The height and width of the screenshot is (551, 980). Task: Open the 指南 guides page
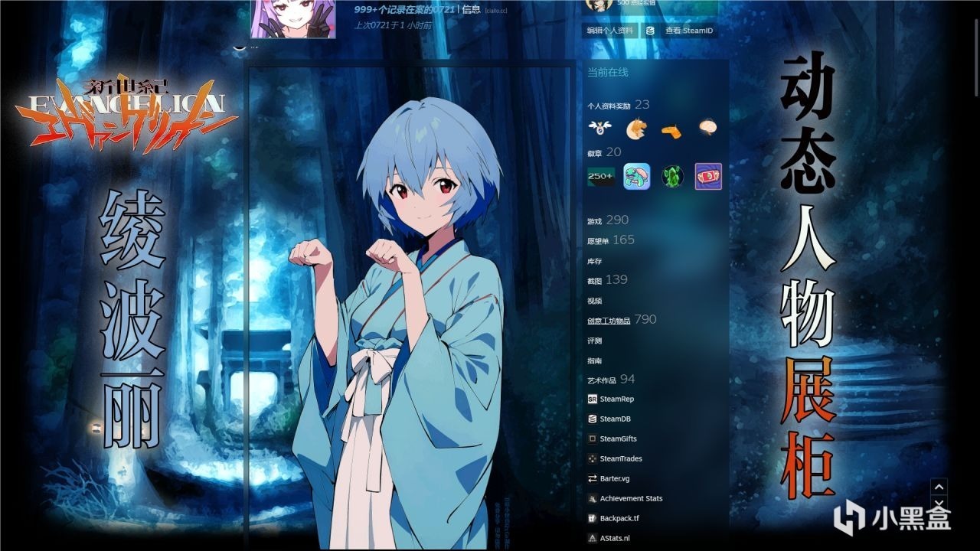(x=595, y=360)
